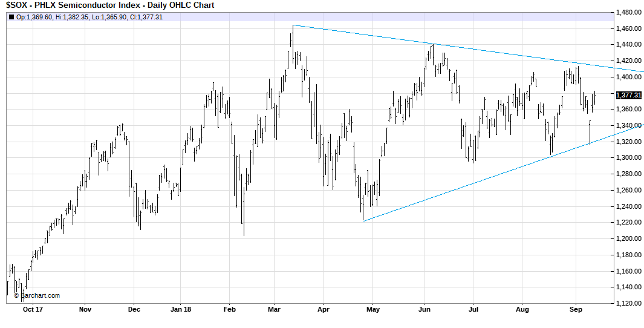Click the 1,120.00 price axis label
Screen dimensions: 644x328
pos(629,303)
